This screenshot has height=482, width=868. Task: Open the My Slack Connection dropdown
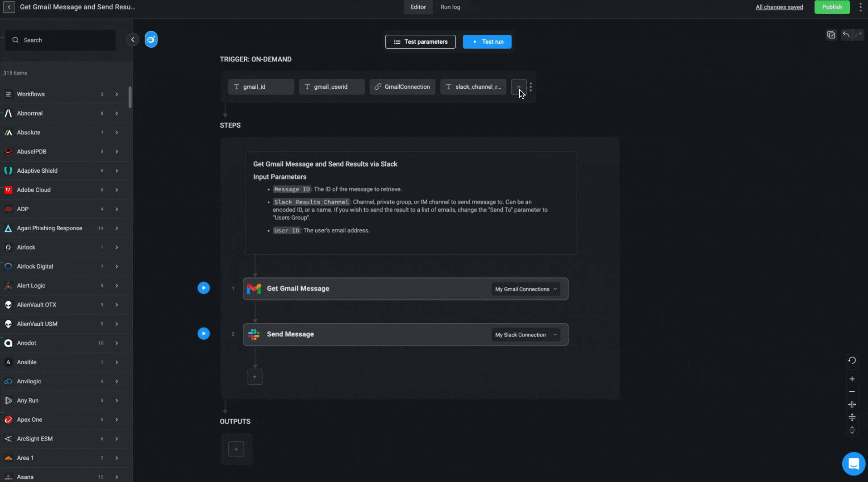[526, 335]
